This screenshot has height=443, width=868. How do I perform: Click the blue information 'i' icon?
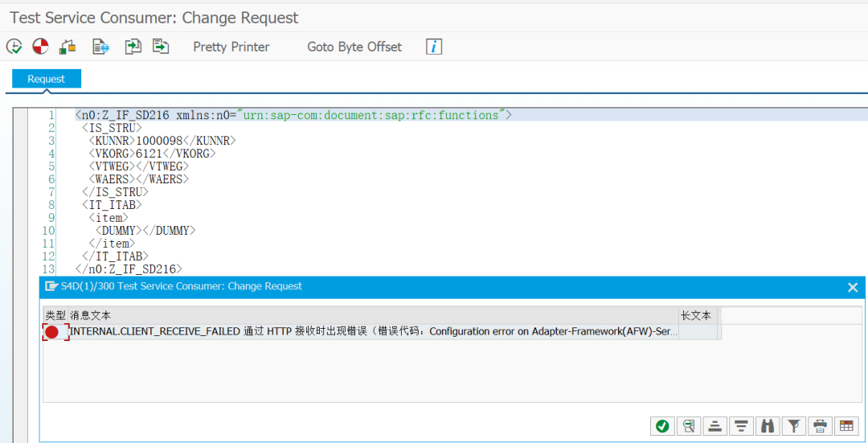[434, 47]
